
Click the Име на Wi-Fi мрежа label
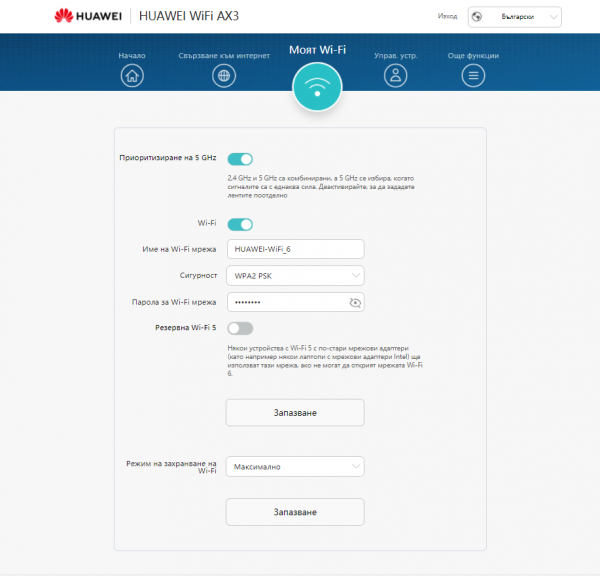point(179,249)
